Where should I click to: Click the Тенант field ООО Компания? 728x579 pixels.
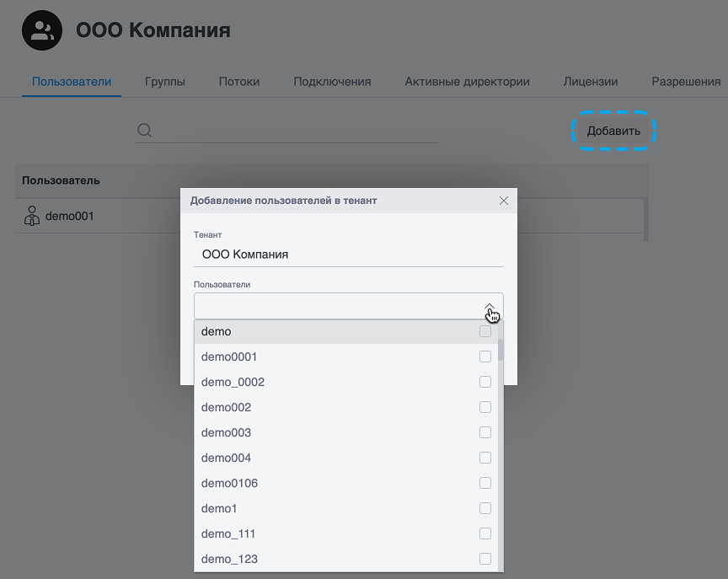coord(348,255)
